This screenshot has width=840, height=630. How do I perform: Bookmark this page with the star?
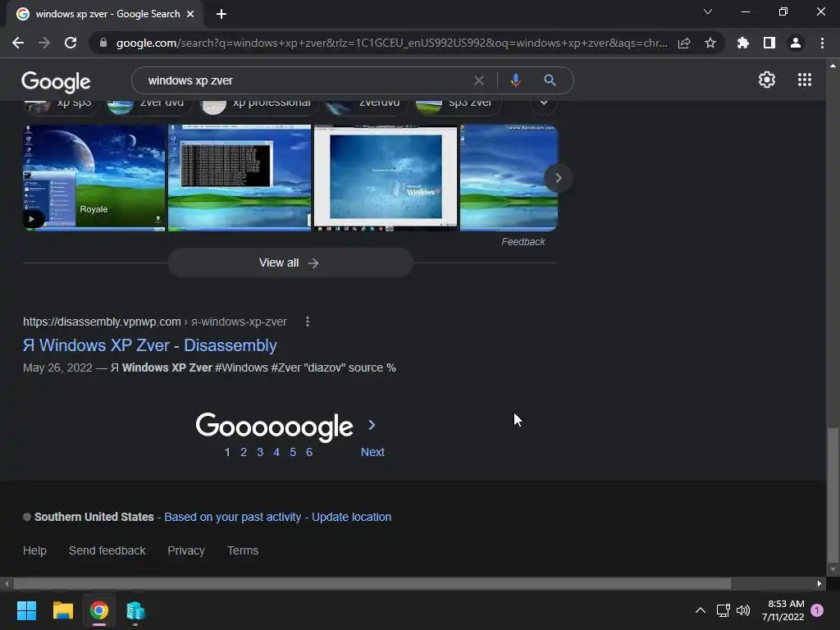point(710,43)
